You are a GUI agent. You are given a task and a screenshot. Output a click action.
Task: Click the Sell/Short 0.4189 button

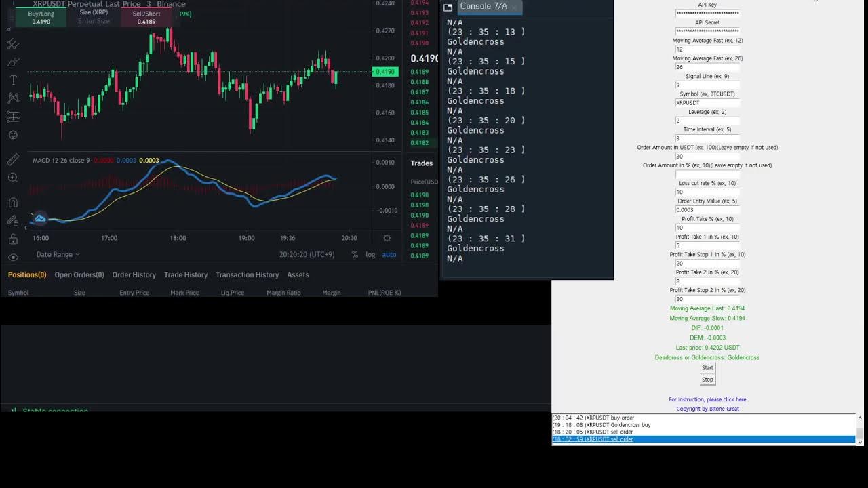coord(146,18)
